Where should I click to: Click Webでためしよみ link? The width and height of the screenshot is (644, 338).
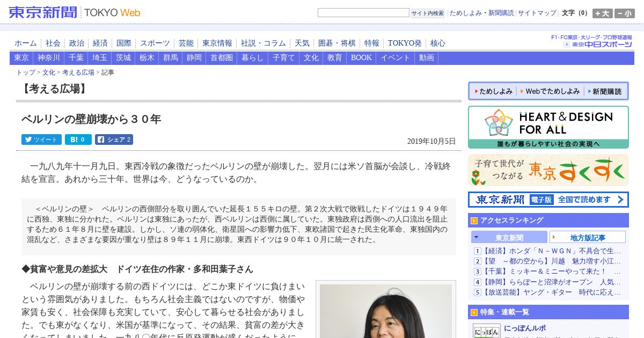[x=551, y=91]
